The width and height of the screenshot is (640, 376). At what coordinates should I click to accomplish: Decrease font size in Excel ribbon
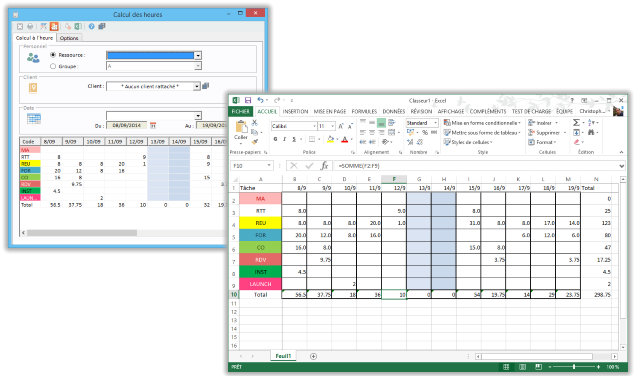coord(350,126)
